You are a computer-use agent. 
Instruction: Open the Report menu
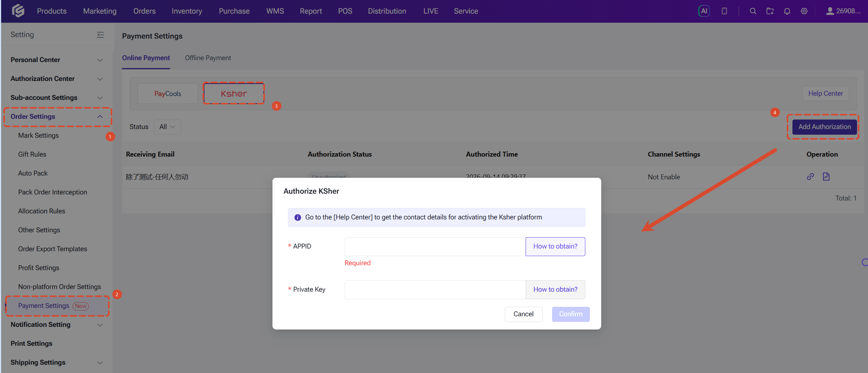pos(311,11)
